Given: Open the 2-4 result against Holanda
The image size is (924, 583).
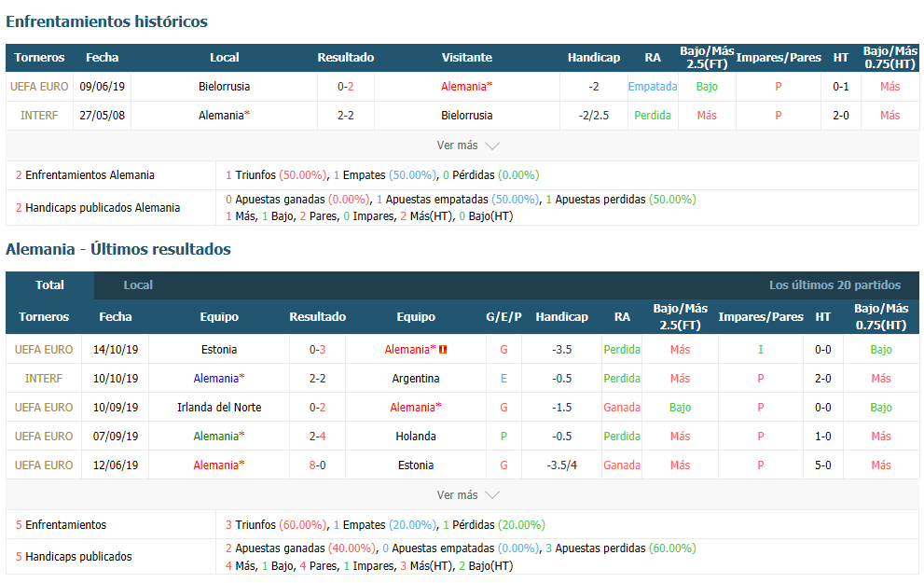Looking at the screenshot, I should click(x=317, y=437).
